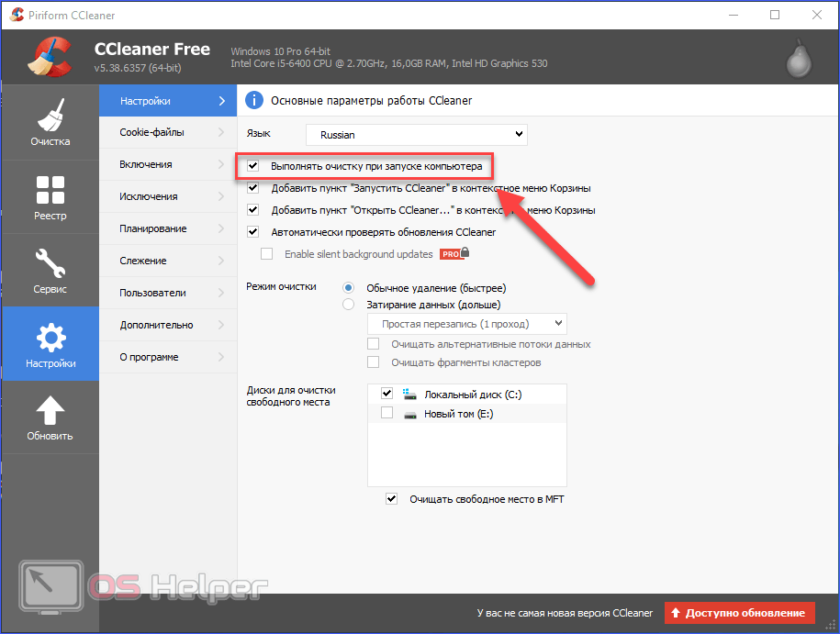840x634 pixels.
Task: Click the pear icon in header
Action: click(x=799, y=59)
